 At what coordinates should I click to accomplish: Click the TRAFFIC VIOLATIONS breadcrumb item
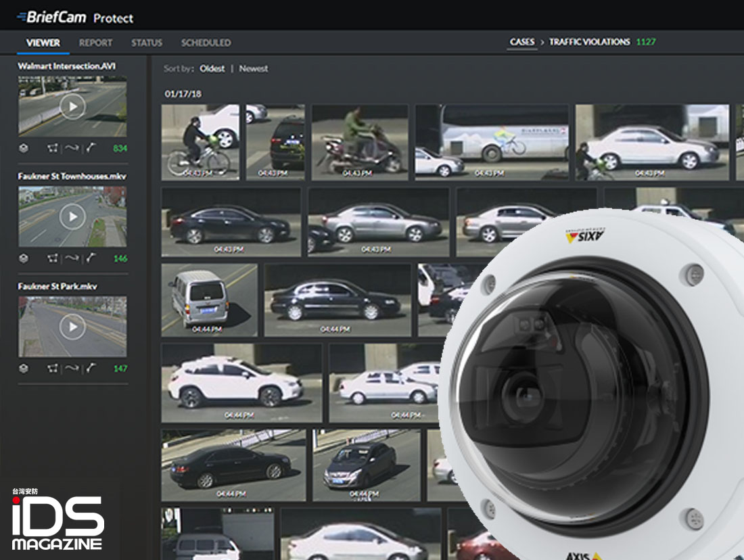click(x=590, y=42)
